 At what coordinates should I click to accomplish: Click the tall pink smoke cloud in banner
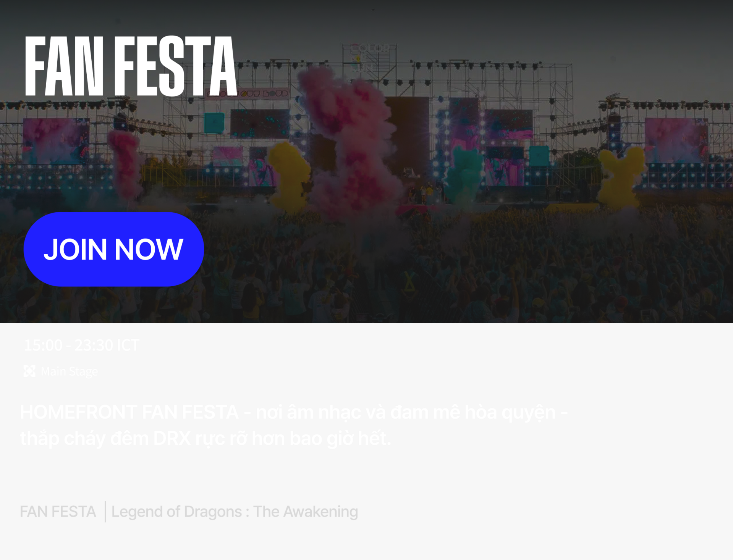click(x=350, y=141)
